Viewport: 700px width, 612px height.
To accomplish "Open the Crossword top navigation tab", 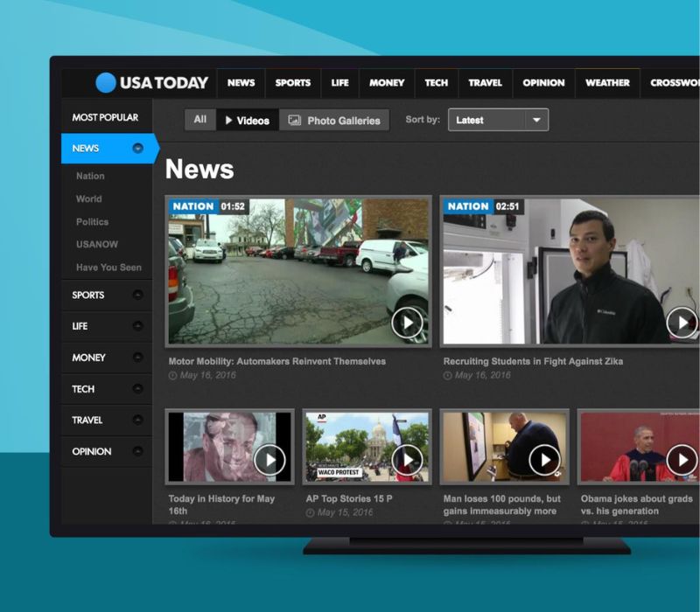I will pyautogui.click(x=672, y=83).
